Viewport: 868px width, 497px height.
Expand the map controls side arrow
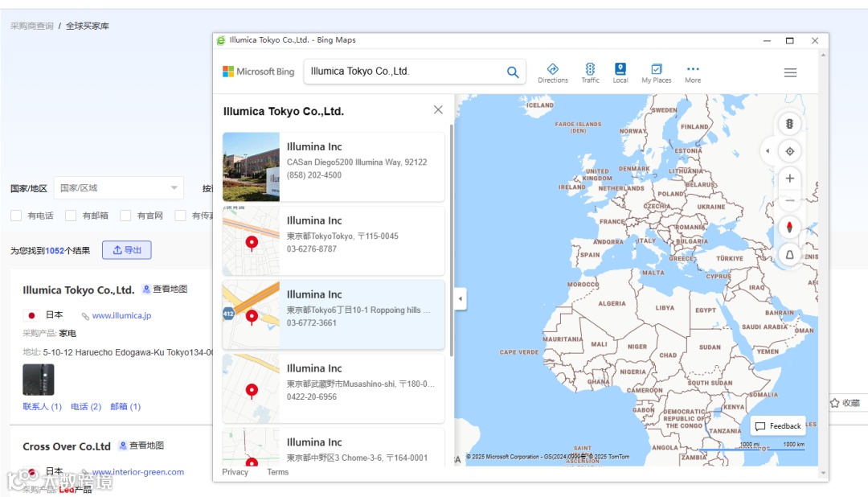click(768, 150)
